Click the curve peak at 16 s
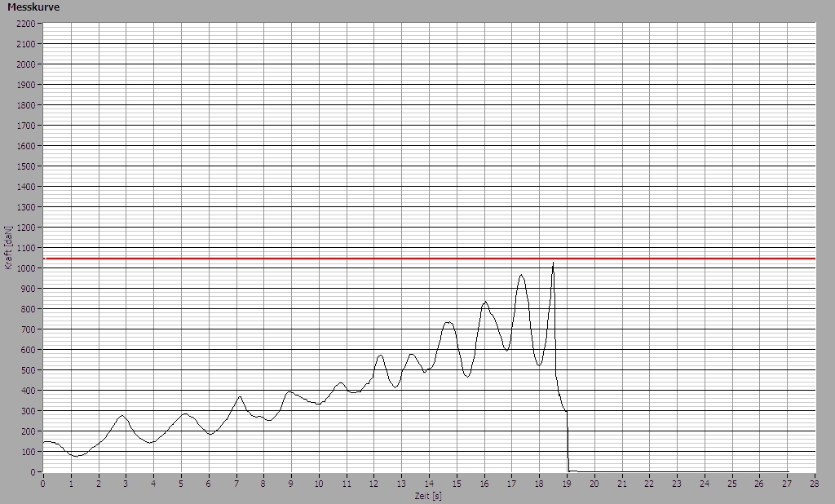The width and height of the screenshot is (835, 504). [x=485, y=302]
